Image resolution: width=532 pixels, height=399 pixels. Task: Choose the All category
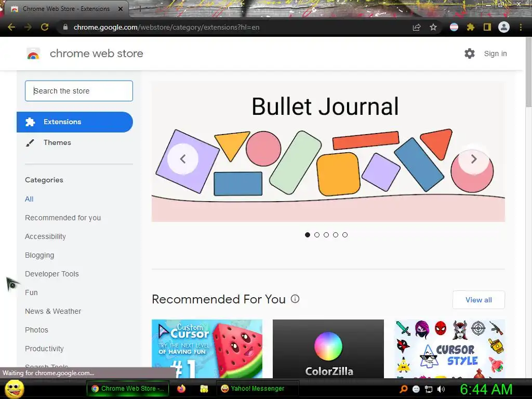pyautogui.click(x=29, y=199)
